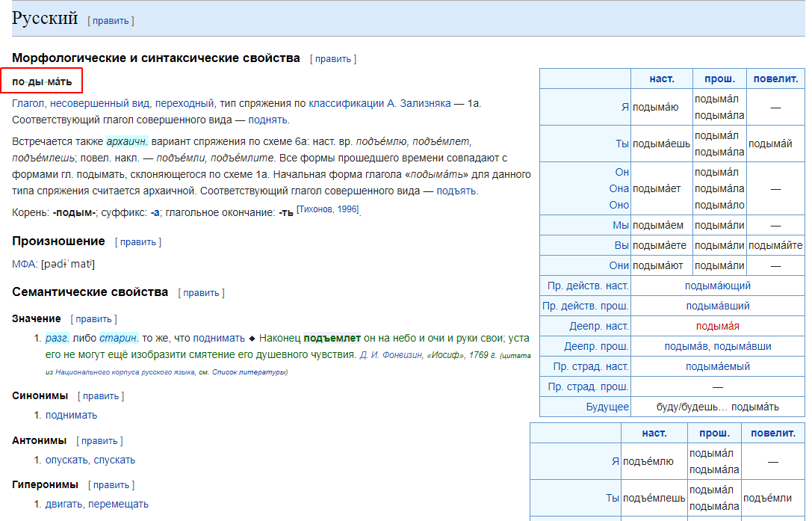The width and height of the screenshot is (812, 521).
Task: Click править next to Морфологические и синтаксические свойства
Action: [333, 59]
